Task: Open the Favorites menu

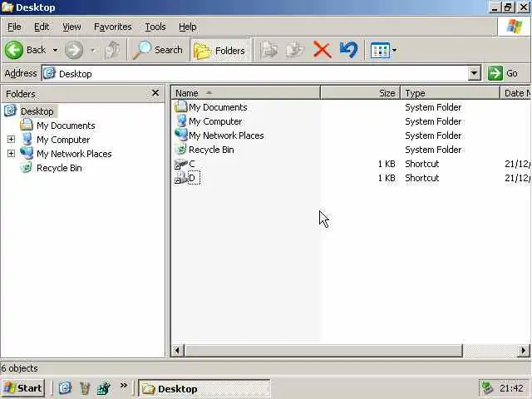Action: pyautogui.click(x=113, y=27)
